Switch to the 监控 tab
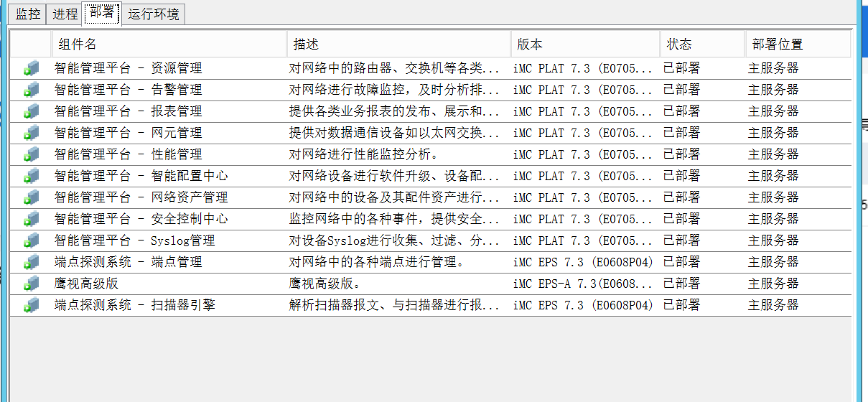Image resolution: width=868 pixels, height=402 pixels. (28, 14)
